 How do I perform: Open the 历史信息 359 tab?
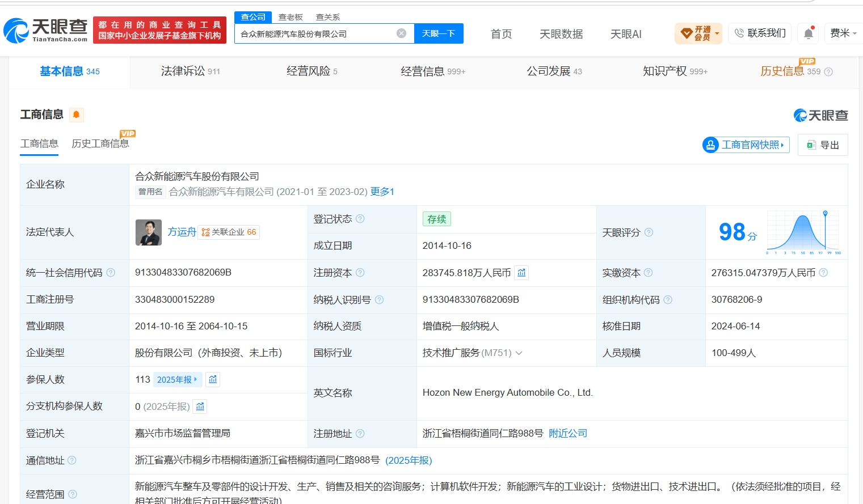tap(790, 71)
